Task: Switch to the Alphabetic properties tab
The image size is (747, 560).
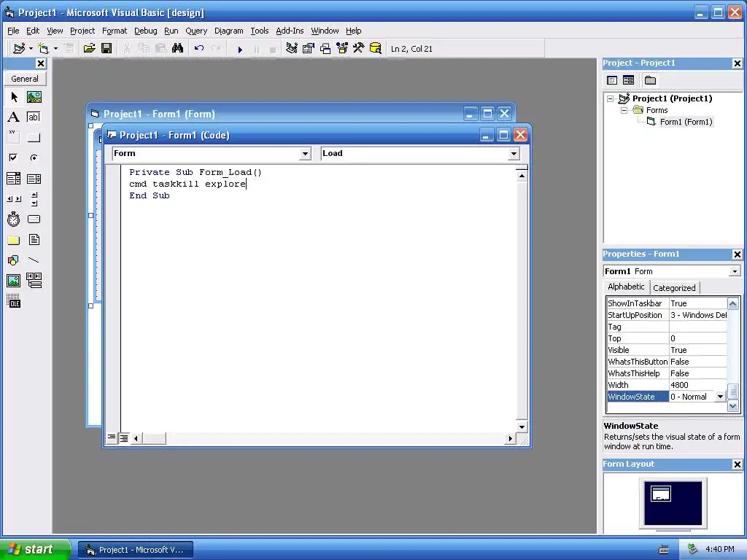Action: coord(626,287)
